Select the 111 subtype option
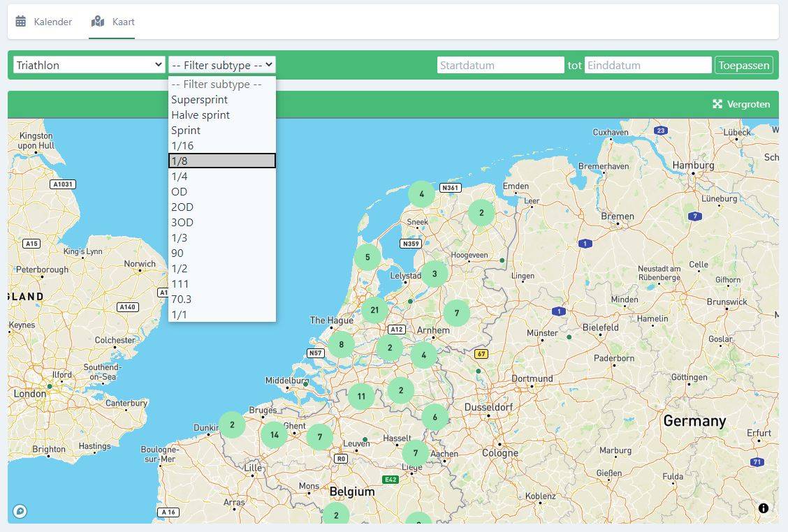This screenshot has width=788, height=532. coord(222,284)
